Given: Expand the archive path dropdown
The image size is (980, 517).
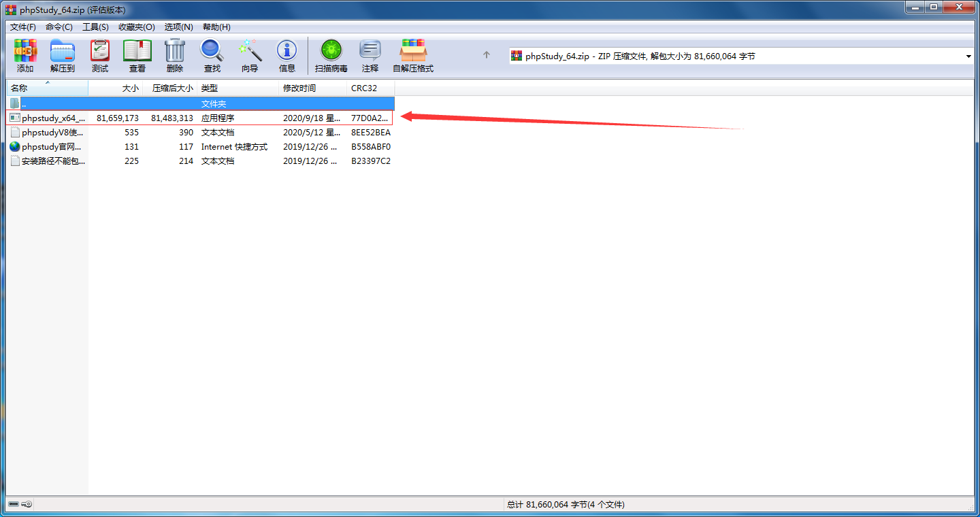Looking at the screenshot, I should [x=968, y=56].
